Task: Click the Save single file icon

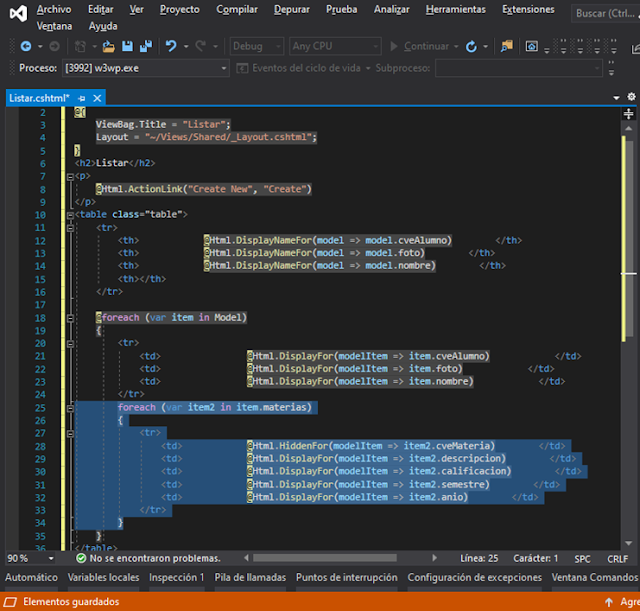Action: pos(127,46)
